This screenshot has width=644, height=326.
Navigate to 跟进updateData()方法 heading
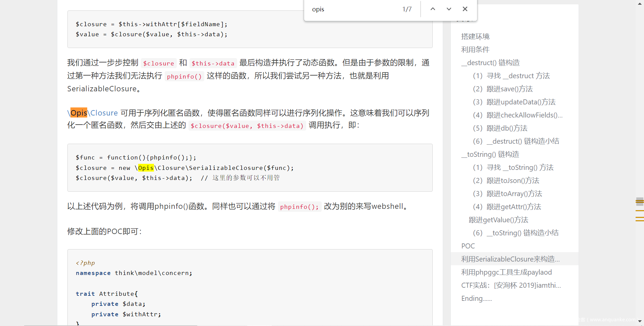pos(521,102)
